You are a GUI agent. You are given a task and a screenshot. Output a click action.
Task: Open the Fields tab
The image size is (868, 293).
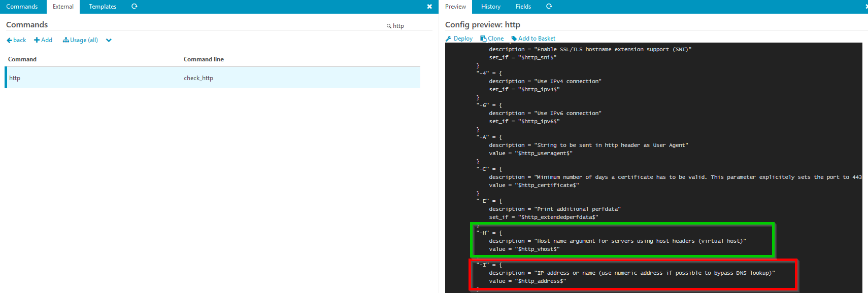point(523,7)
